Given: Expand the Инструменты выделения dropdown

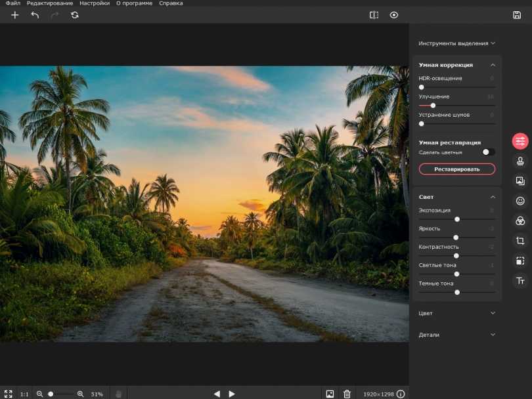Looking at the screenshot, I should tap(456, 43).
